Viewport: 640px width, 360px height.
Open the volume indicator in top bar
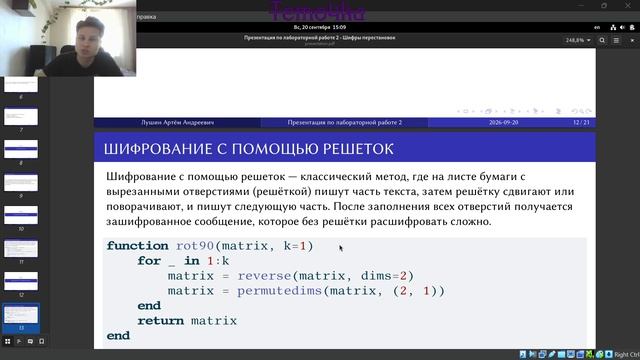coord(622,27)
